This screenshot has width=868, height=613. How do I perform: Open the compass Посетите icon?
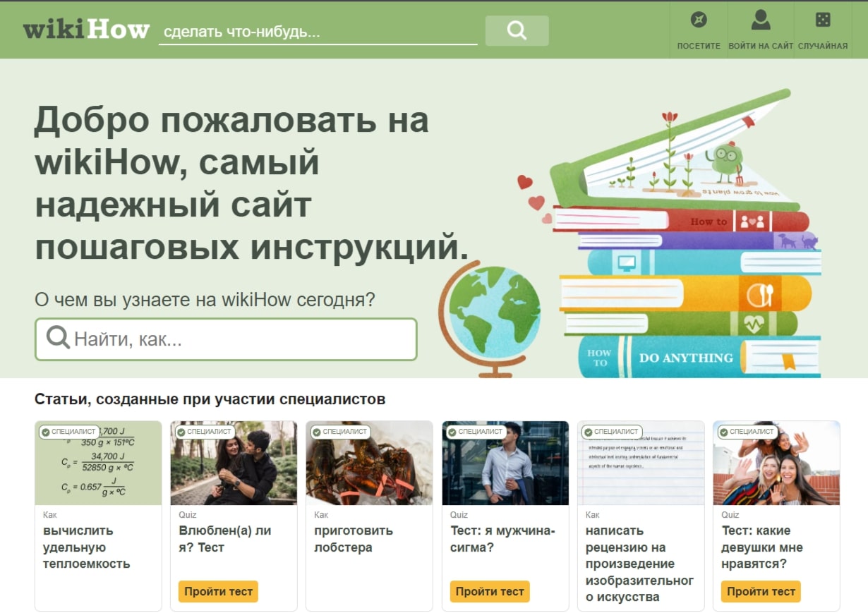pyautogui.click(x=699, y=20)
